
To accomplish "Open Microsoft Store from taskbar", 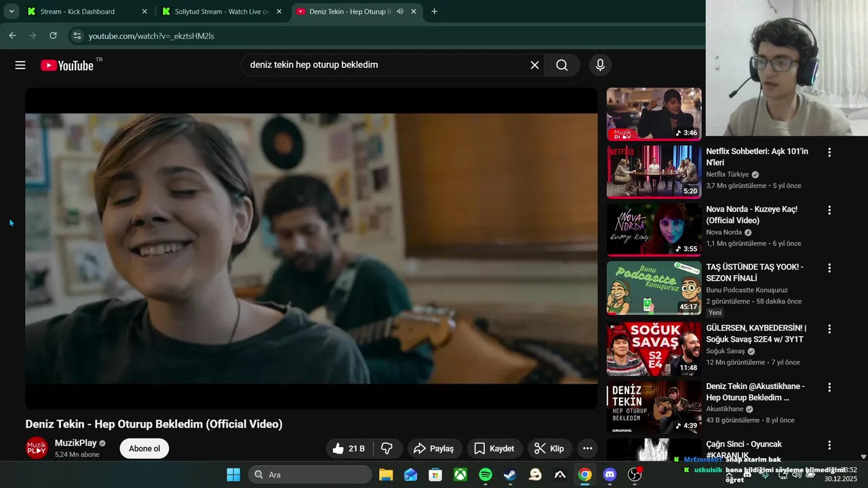I will click(x=435, y=474).
